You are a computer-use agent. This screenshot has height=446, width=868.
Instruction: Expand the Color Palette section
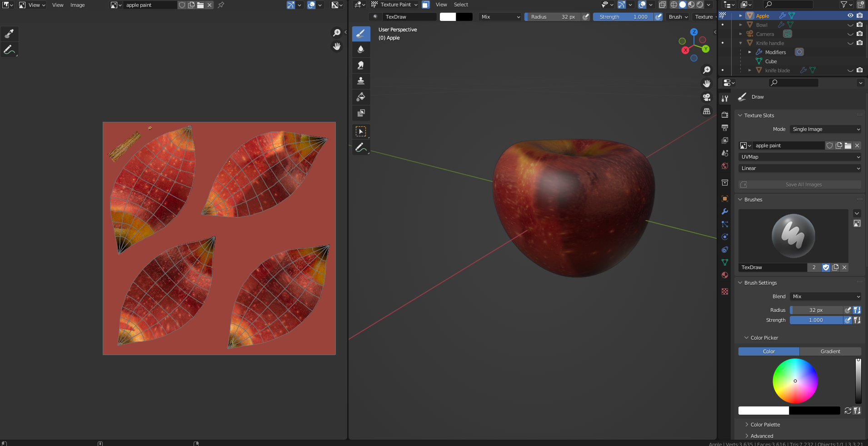pos(765,425)
